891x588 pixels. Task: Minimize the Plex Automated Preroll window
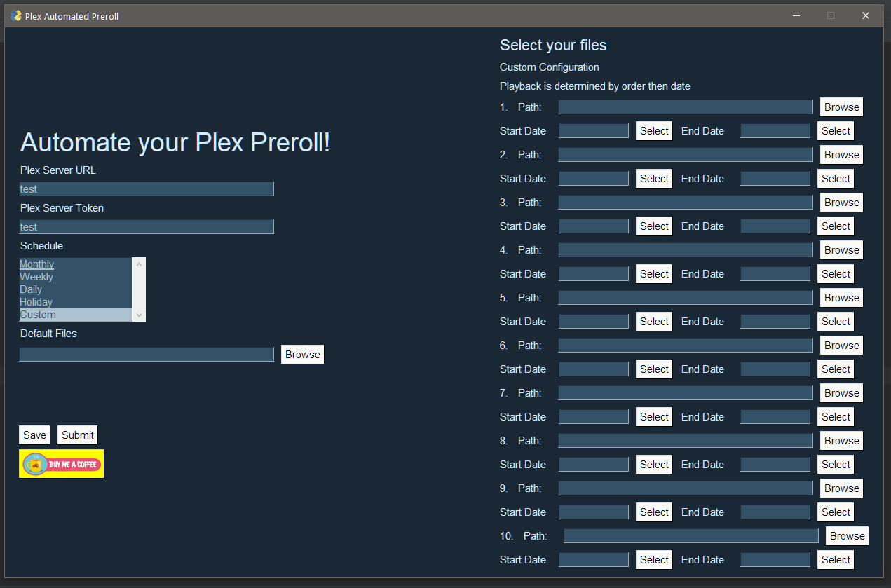(796, 15)
